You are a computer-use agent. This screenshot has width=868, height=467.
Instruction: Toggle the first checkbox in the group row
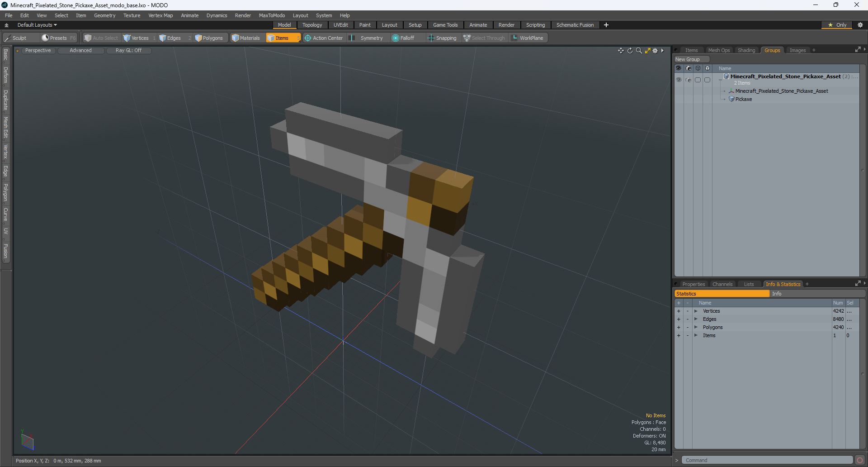(698, 80)
